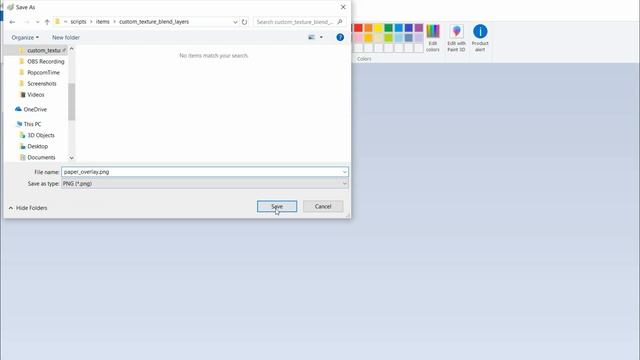Pick blue-gray swatch in Paint's second row

(x=409, y=38)
